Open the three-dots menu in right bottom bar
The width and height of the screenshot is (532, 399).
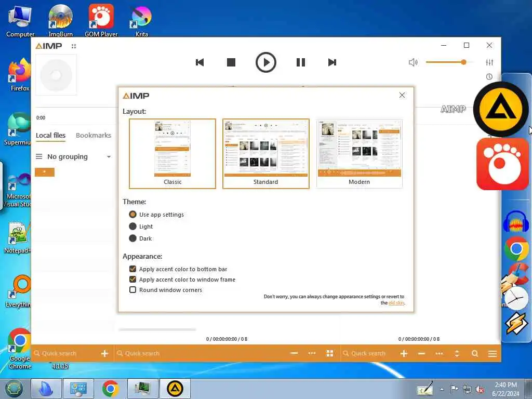pos(440,353)
